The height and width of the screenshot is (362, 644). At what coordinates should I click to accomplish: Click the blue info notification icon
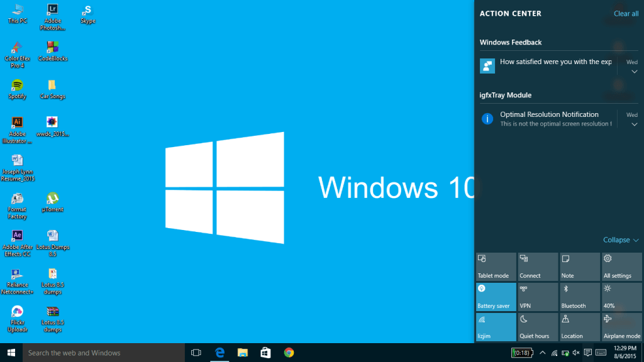(x=487, y=119)
